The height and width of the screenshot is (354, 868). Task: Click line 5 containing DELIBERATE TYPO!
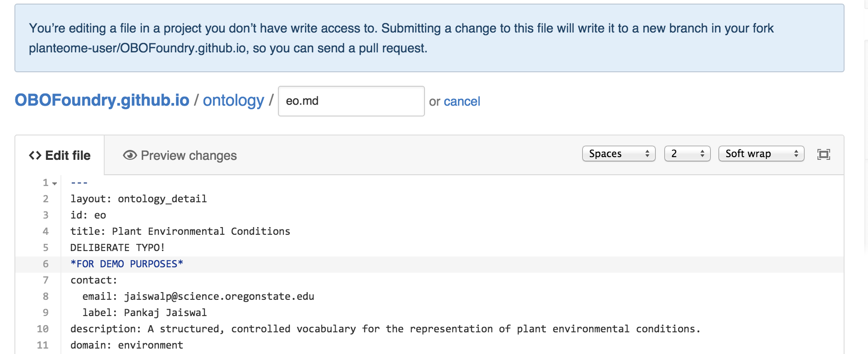[118, 247]
